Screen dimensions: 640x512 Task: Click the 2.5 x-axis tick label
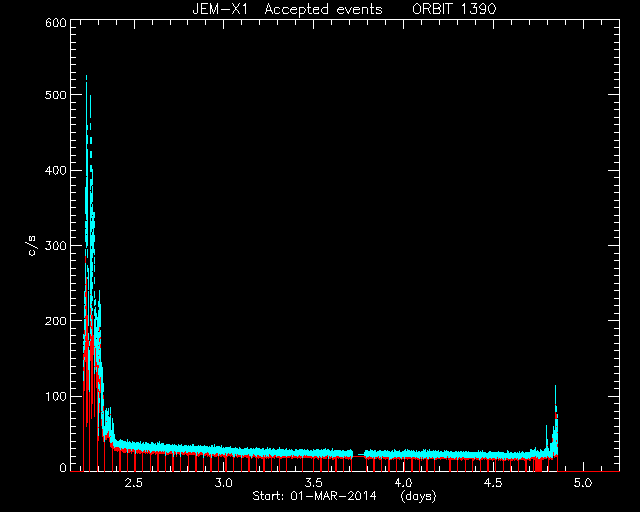click(133, 483)
